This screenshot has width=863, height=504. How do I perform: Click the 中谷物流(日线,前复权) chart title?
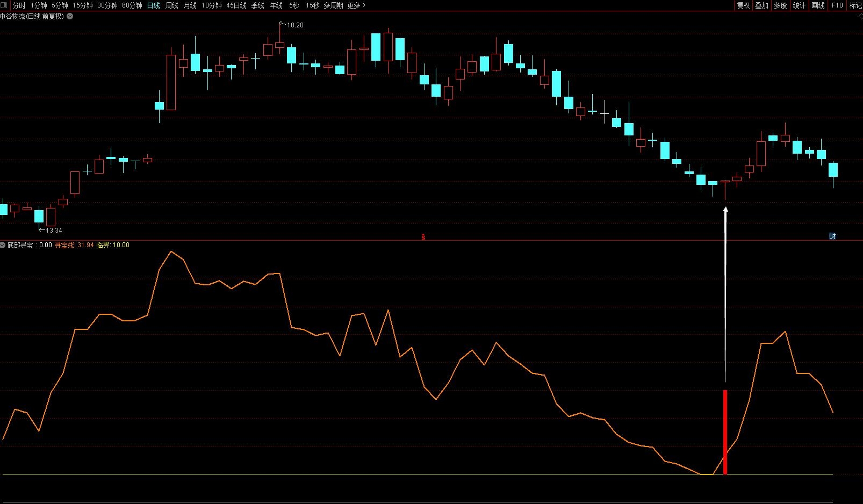pyautogui.click(x=32, y=16)
